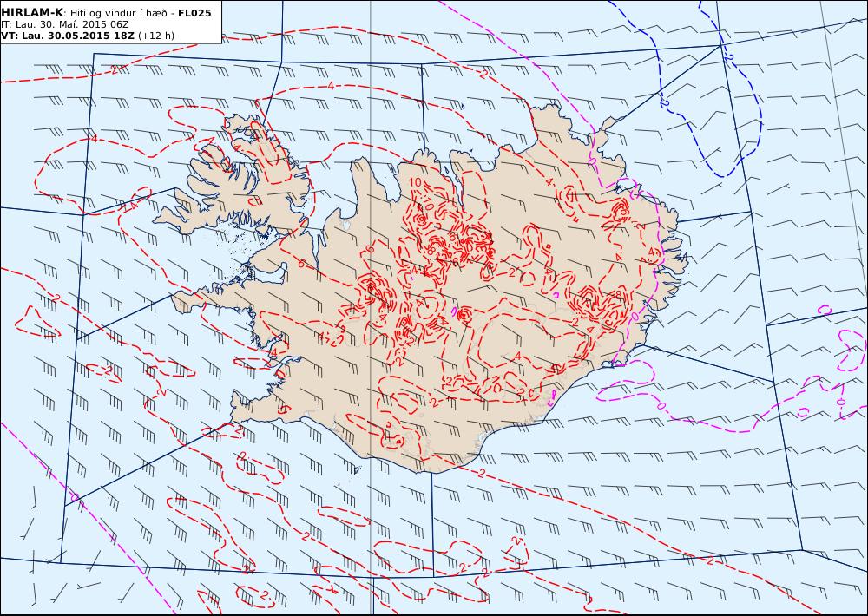Viewport: 868px width, 616px height.
Task: Select the "IT: Lau. 30. Maí. 2015 06Z" line
Action: pos(65,24)
